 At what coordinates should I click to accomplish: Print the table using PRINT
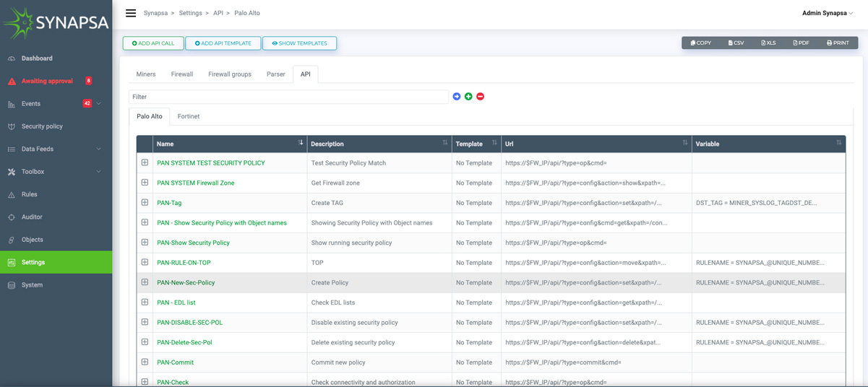[x=838, y=43]
